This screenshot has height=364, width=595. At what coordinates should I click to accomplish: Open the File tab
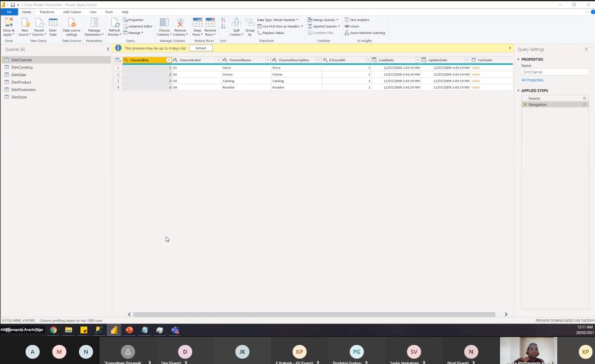tap(9, 12)
